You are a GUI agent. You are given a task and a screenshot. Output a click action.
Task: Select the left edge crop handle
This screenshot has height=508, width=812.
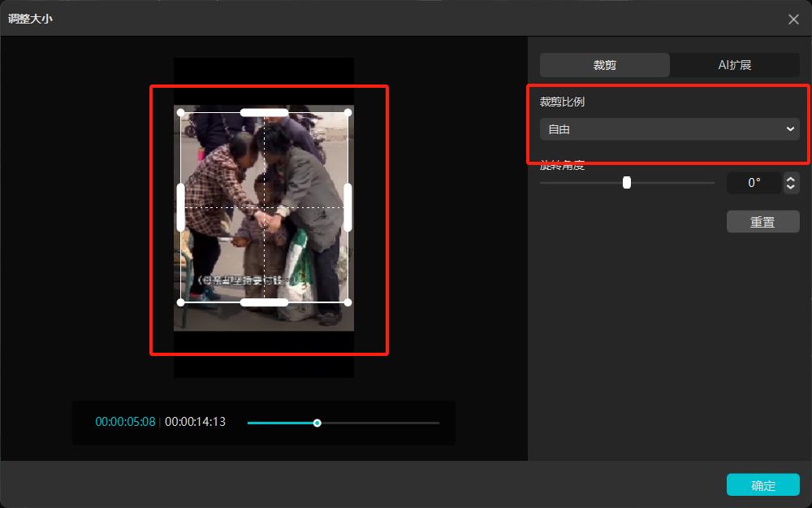pyautogui.click(x=180, y=207)
